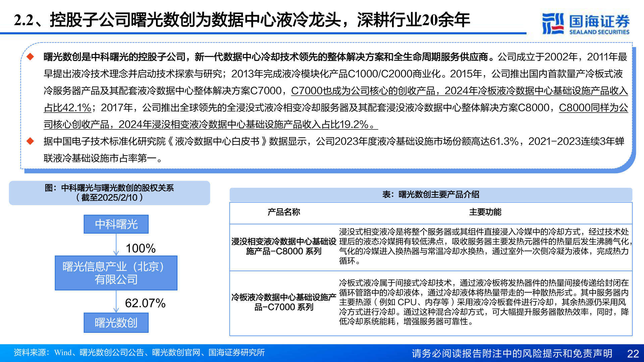Click the 产品名称 column header
Viewport: 644px width, 362px height.
[283, 212]
